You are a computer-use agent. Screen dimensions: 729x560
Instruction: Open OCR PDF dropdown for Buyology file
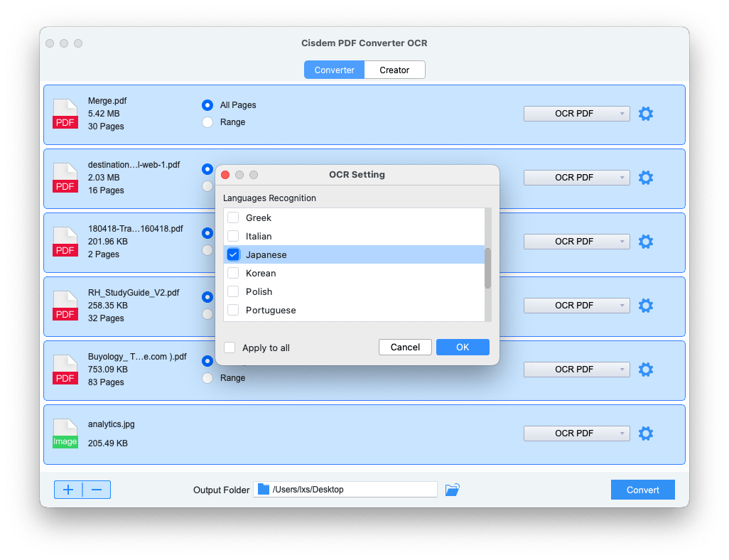point(576,370)
